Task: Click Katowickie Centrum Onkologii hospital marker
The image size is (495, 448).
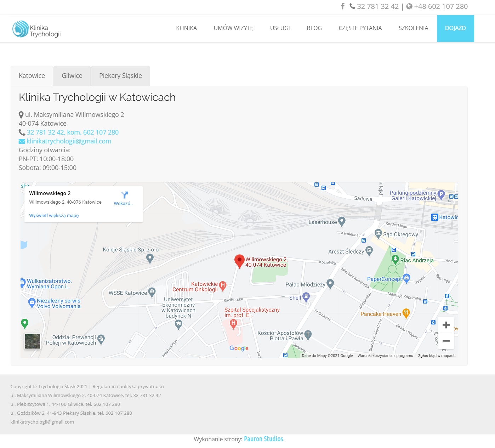Action: point(223,285)
